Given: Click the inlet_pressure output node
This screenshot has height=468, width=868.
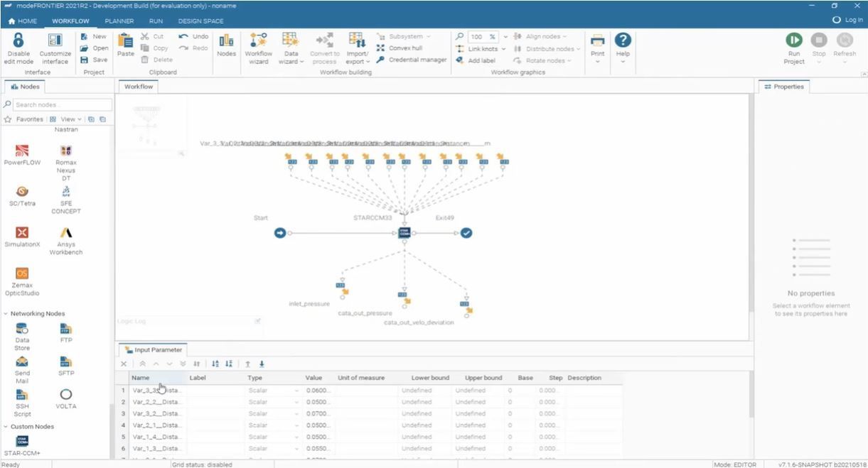Looking at the screenshot, I should click(x=344, y=289).
